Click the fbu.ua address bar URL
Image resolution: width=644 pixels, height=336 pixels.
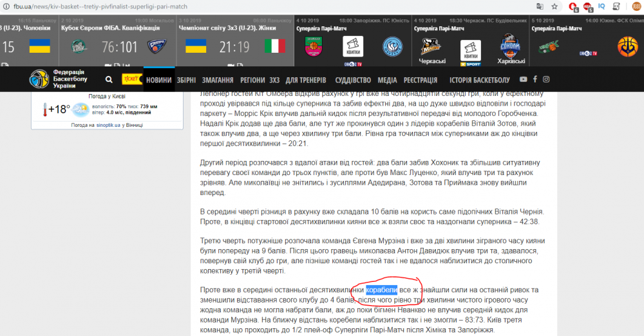pyautogui.click(x=97, y=6)
